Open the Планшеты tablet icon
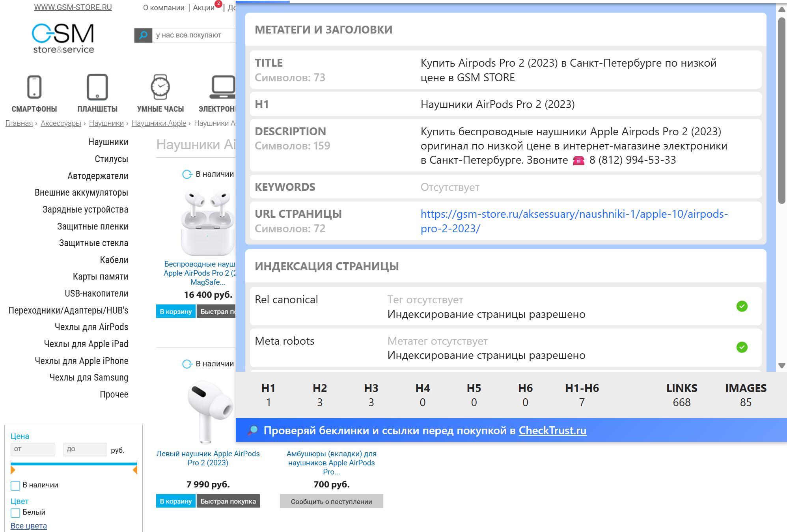787x532 pixels. (97, 87)
